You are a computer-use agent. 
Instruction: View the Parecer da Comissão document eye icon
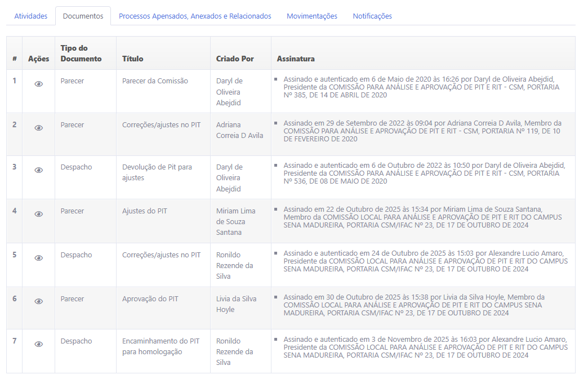click(38, 84)
